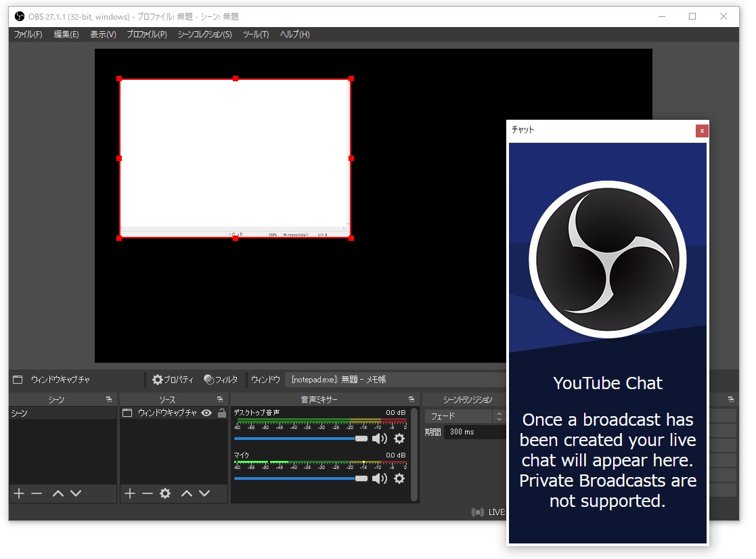Open the プロファイル(P) menu
This screenshot has height=559, width=756.
(147, 35)
